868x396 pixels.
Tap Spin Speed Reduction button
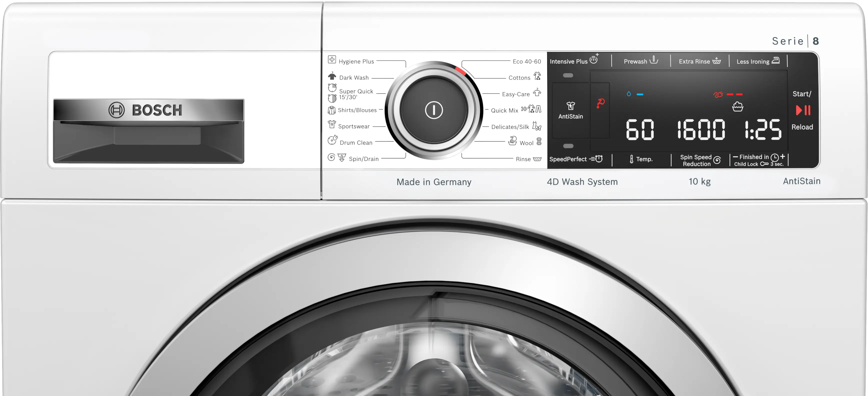click(700, 160)
